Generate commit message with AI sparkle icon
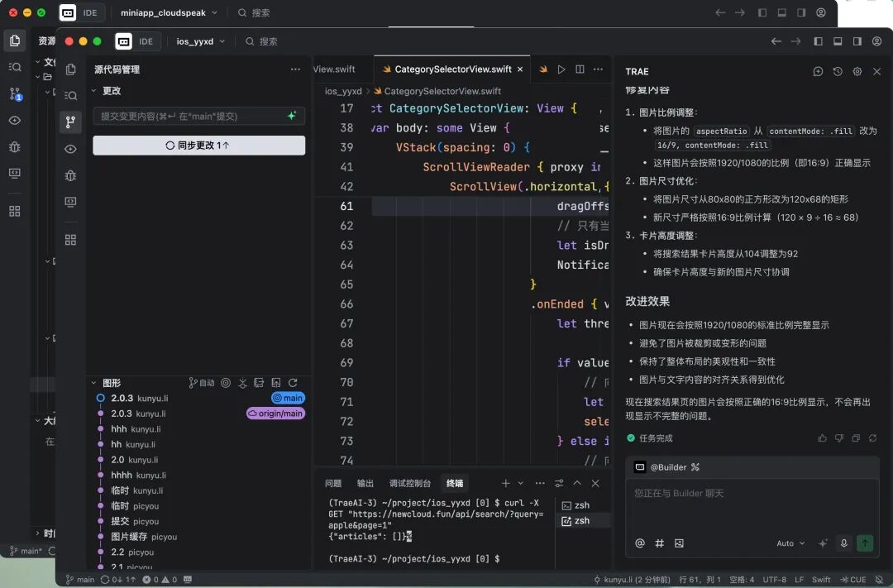Screen dimensions: 893x588 291,117
